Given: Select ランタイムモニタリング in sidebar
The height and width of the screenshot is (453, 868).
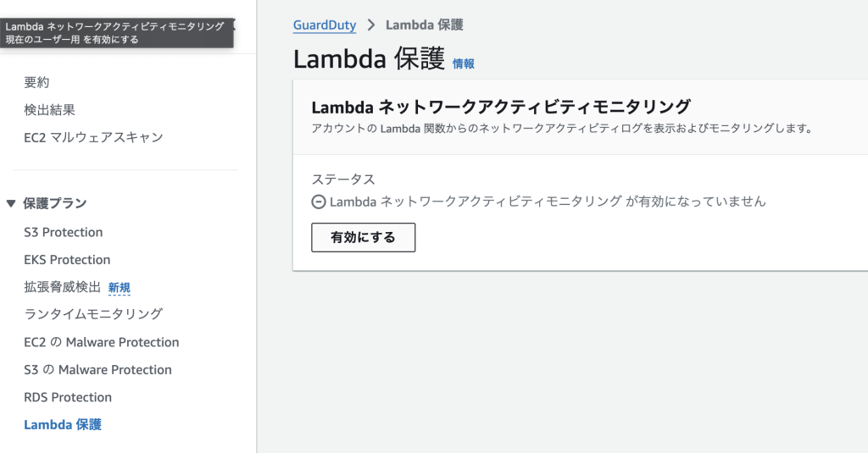Looking at the screenshot, I should click(93, 314).
